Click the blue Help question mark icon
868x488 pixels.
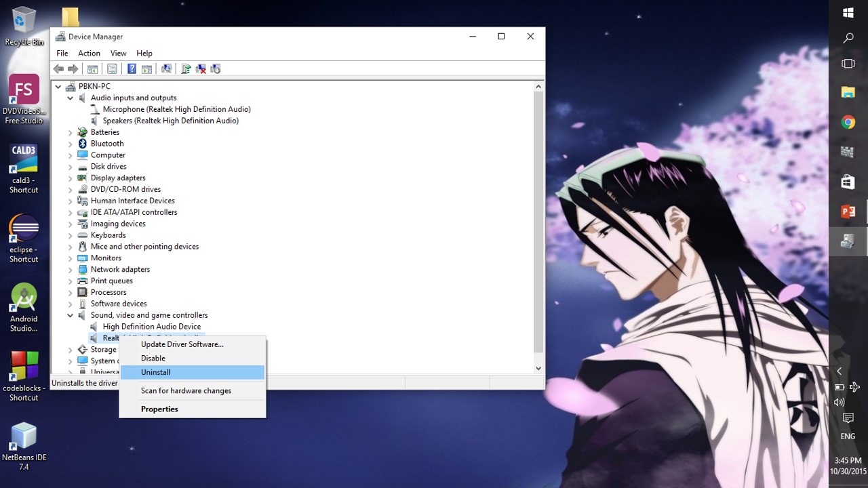click(x=132, y=69)
